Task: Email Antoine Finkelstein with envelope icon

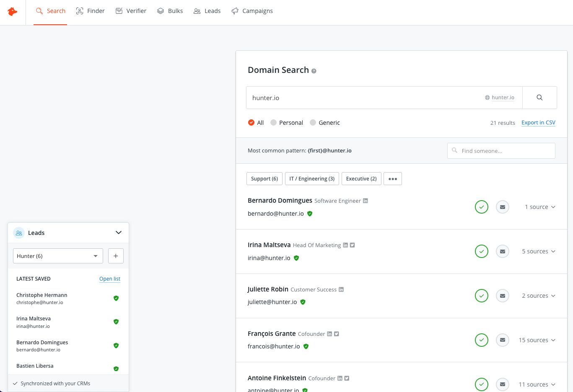Action: pyautogui.click(x=503, y=384)
